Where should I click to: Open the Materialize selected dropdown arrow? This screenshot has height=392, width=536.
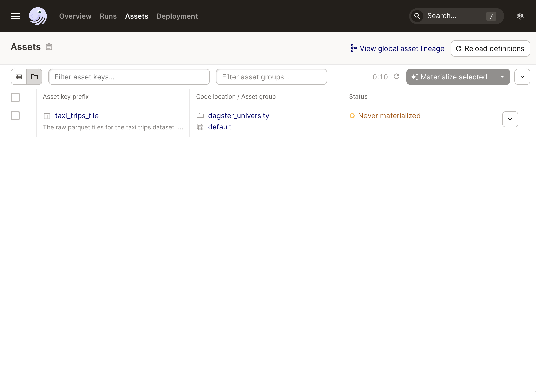click(502, 77)
